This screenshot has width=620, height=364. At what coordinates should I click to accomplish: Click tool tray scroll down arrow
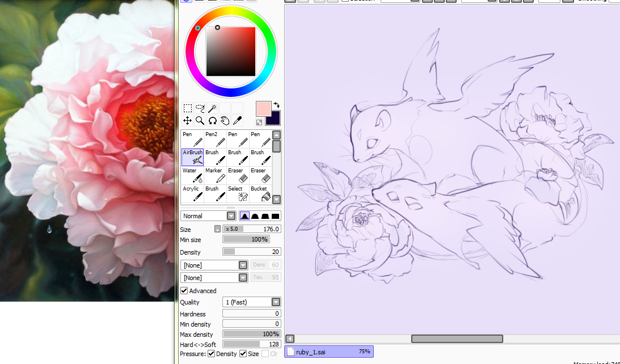tap(277, 200)
